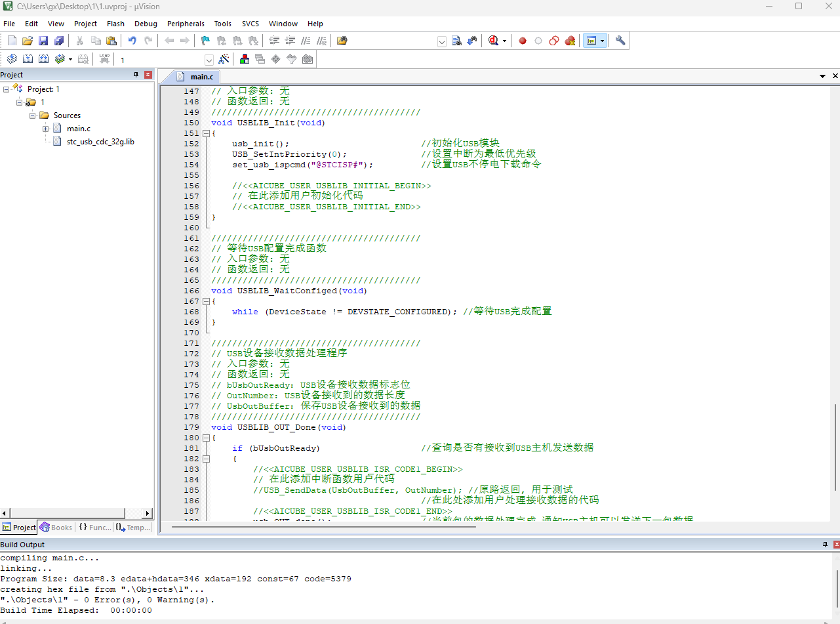This screenshot has height=624, width=840.
Task: Create a new file with the New icon
Action: tap(12, 41)
